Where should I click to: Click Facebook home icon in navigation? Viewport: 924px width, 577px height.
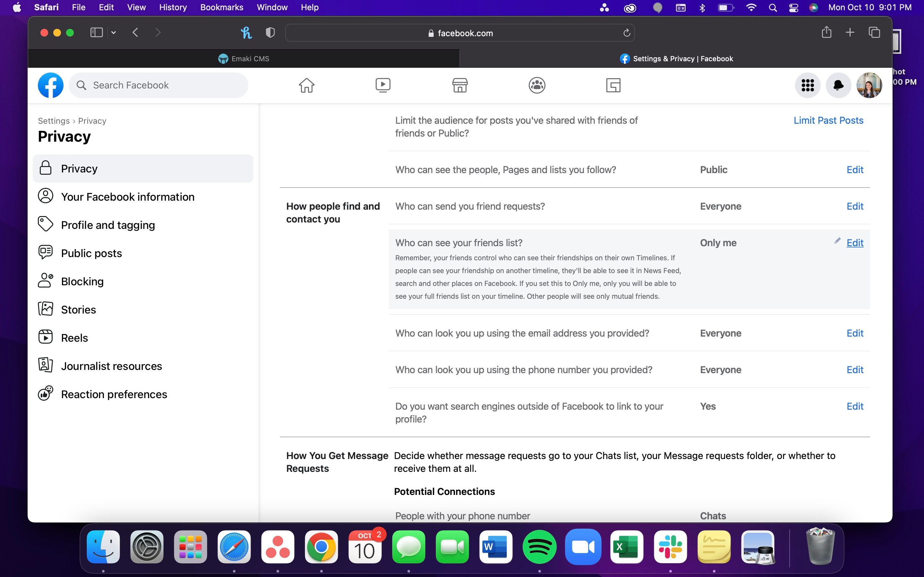coord(307,85)
